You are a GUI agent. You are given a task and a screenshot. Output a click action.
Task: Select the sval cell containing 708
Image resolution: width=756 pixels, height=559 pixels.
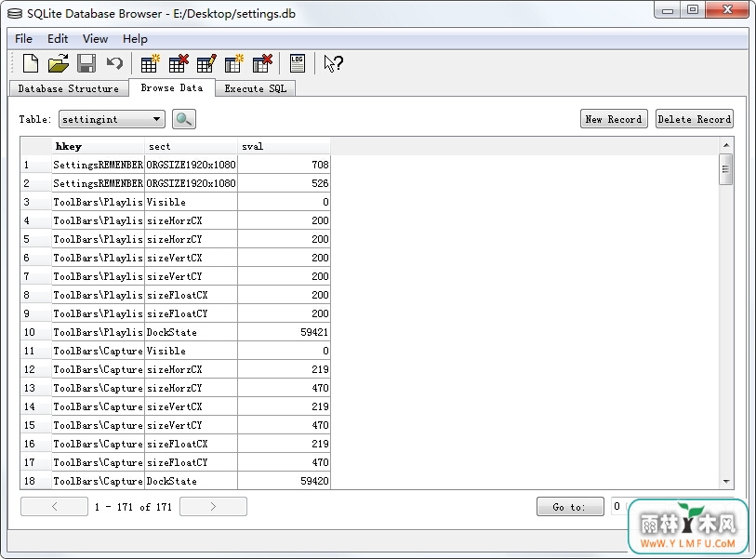point(284,165)
